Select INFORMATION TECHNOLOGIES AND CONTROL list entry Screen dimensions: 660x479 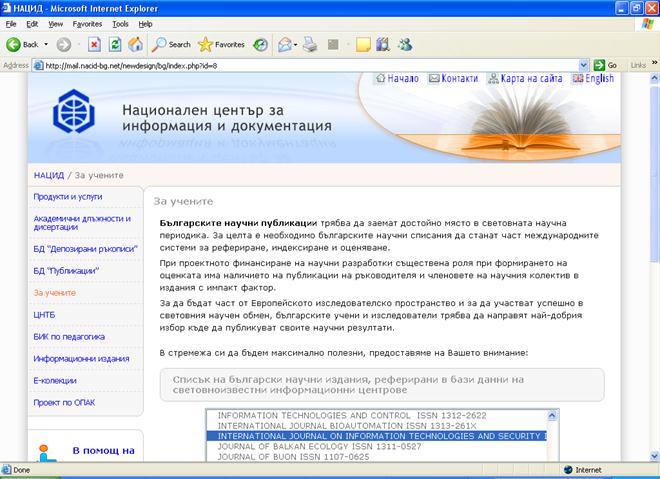[x=377, y=415]
